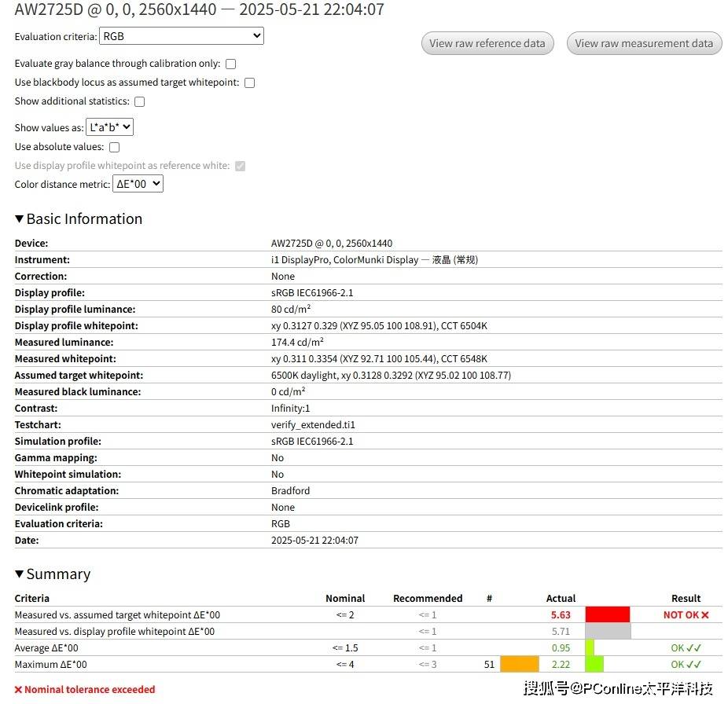Image resolution: width=728 pixels, height=704 pixels.
Task: Enable the Use absolute values checkbox
Action: tap(114, 147)
